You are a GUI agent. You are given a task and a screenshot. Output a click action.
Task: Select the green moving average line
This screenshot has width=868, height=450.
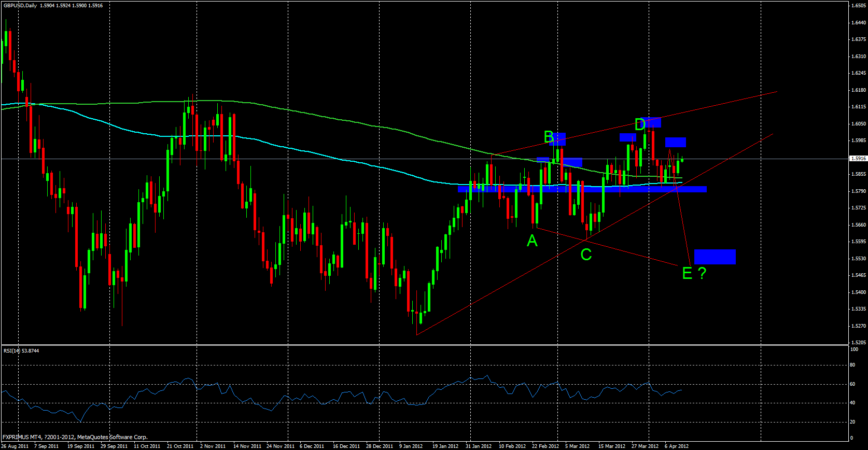pos(311,112)
